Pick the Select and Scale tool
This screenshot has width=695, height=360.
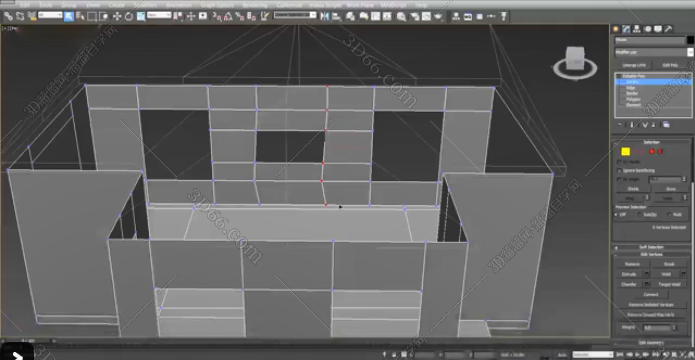tap(141, 16)
